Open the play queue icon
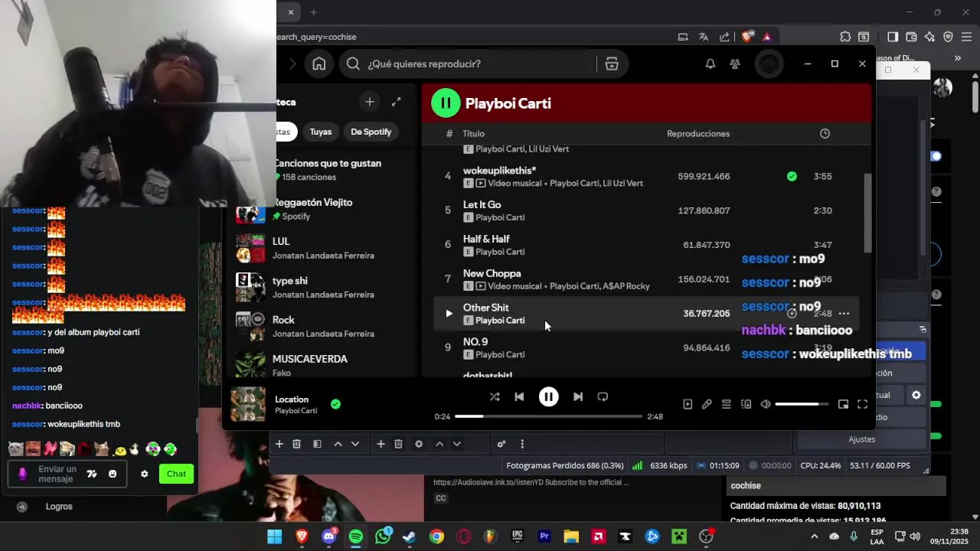The height and width of the screenshot is (551, 980). click(x=727, y=404)
